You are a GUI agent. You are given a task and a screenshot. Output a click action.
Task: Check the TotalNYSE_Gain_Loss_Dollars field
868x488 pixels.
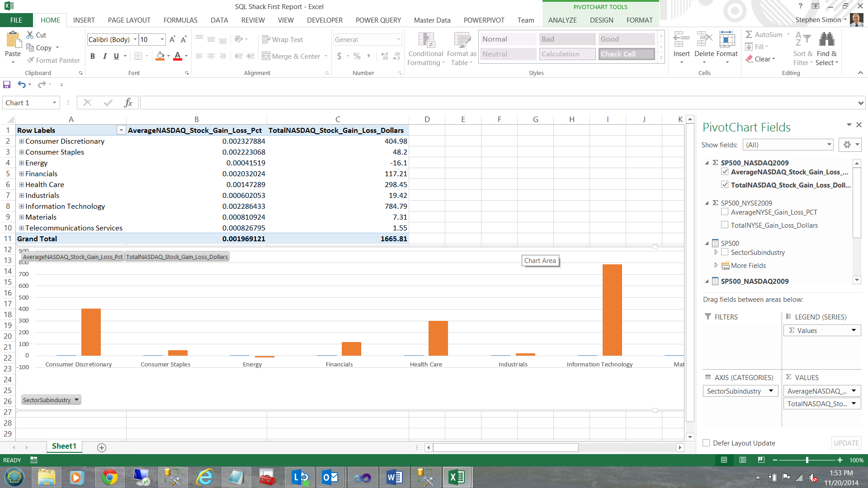(725, 225)
